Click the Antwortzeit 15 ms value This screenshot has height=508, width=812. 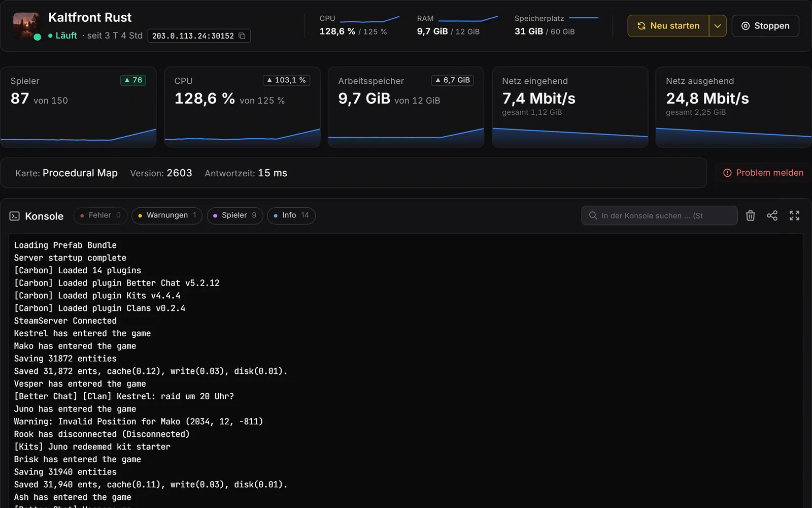(x=273, y=173)
